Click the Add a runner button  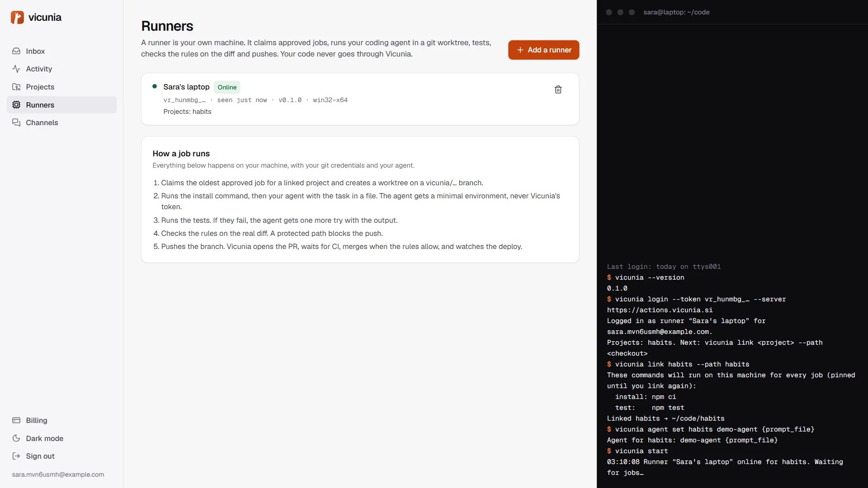click(x=543, y=50)
